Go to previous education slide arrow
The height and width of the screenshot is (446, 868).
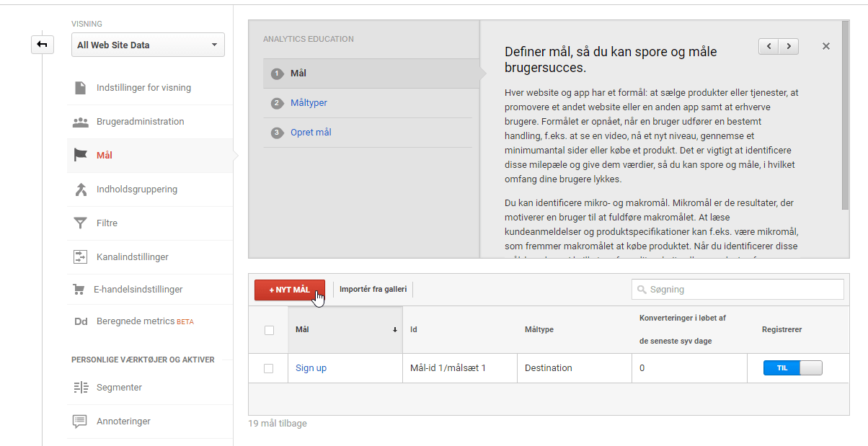(x=769, y=46)
